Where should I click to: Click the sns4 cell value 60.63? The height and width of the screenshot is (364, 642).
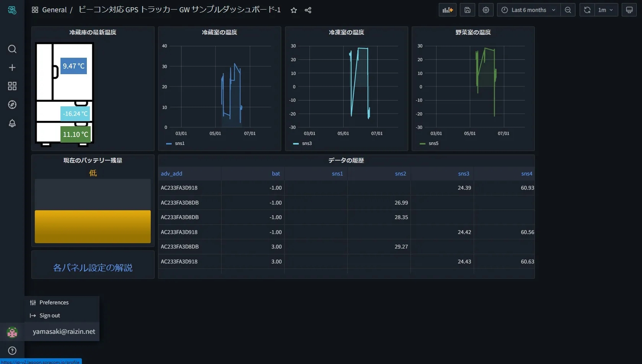(x=527, y=262)
